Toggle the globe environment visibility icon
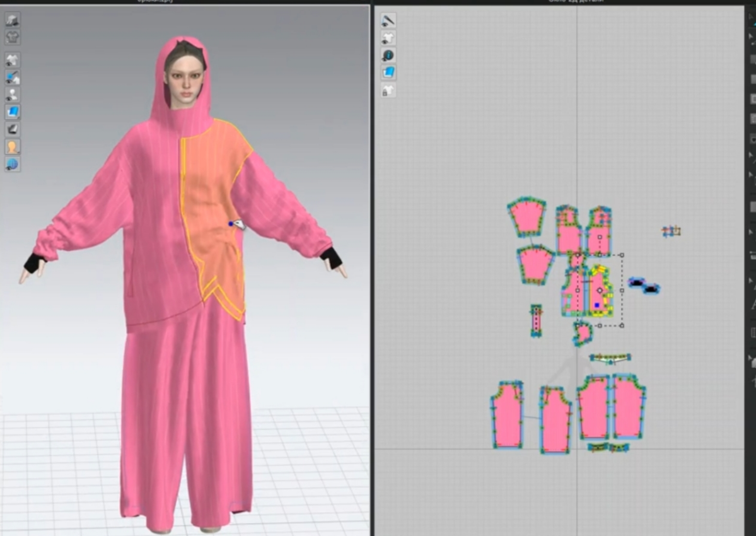 pos(13,165)
